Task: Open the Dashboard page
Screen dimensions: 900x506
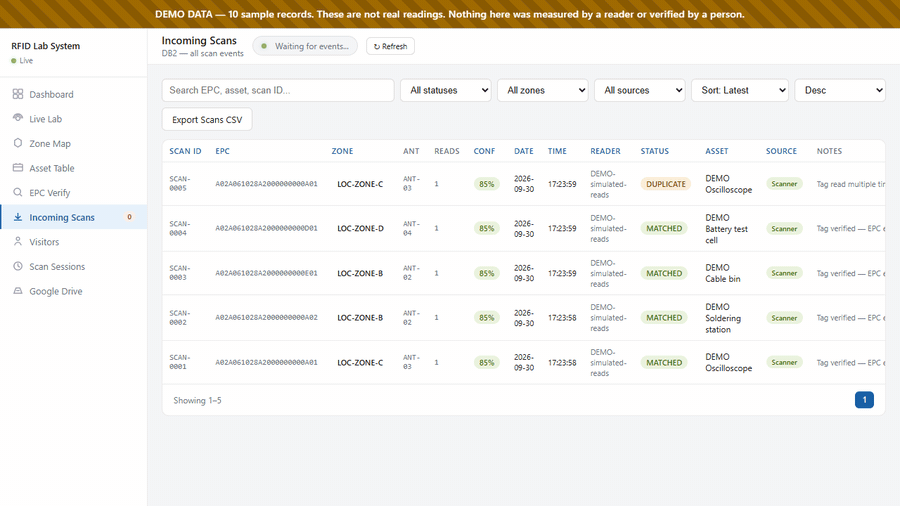Action: (73, 94)
